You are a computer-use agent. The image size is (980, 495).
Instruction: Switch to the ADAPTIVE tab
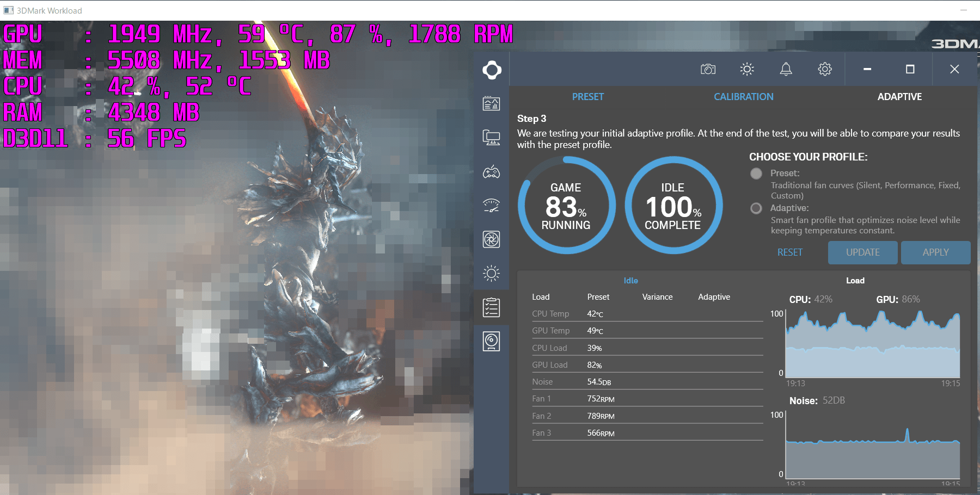pos(899,97)
